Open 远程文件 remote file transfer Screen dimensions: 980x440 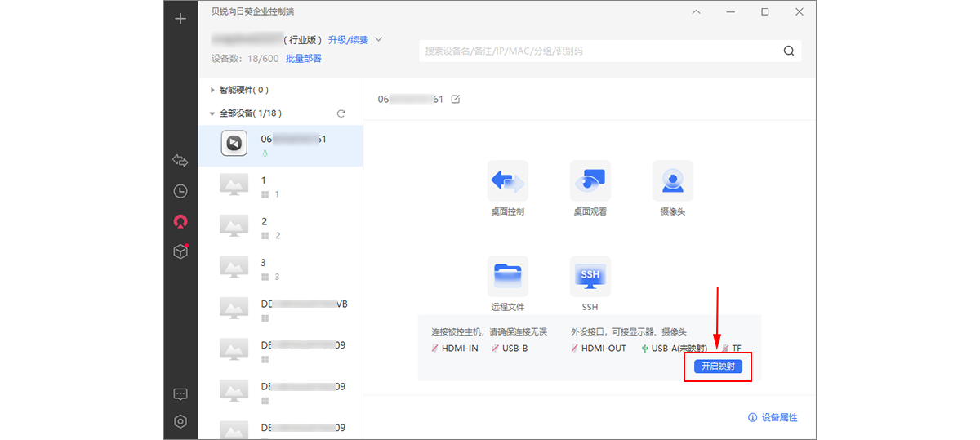[507, 278]
